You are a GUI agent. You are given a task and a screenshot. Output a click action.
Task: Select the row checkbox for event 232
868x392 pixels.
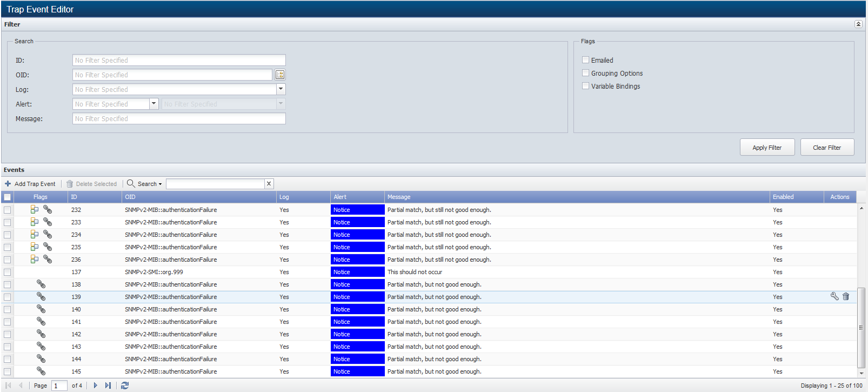pyautogui.click(x=8, y=210)
